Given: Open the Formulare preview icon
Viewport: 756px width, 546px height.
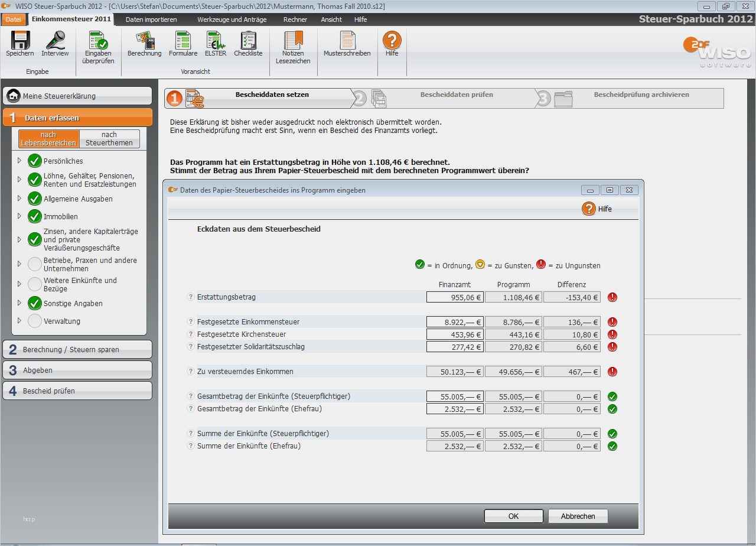Looking at the screenshot, I should pos(183,41).
